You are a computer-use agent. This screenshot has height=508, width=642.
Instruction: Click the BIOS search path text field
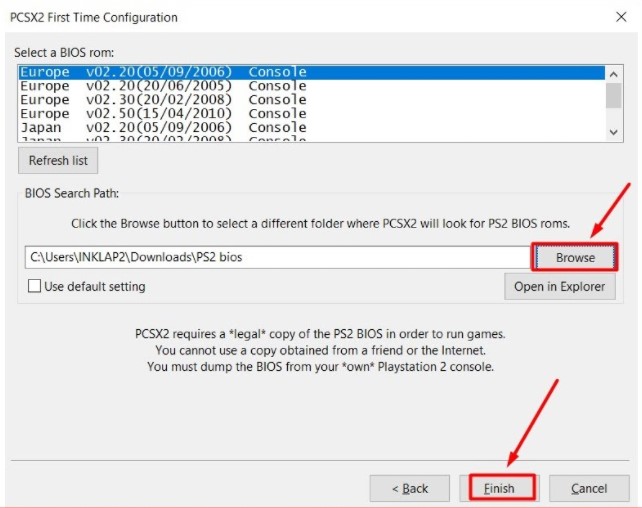pyautogui.click(x=275, y=257)
